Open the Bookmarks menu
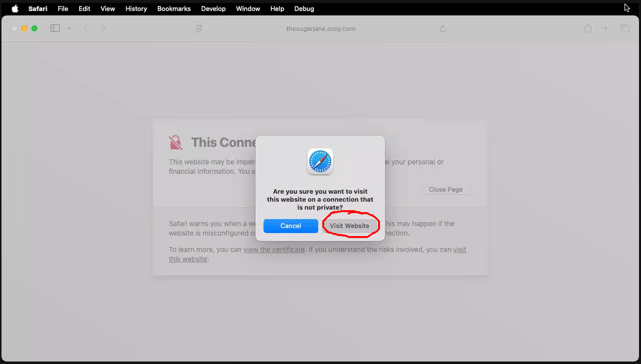The width and height of the screenshot is (641, 364). pyautogui.click(x=174, y=9)
